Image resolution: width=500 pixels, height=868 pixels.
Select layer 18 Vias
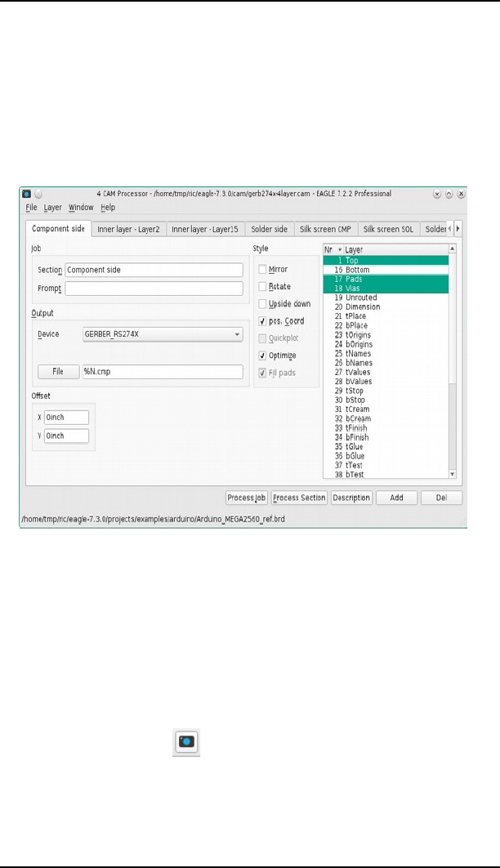[386, 289]
